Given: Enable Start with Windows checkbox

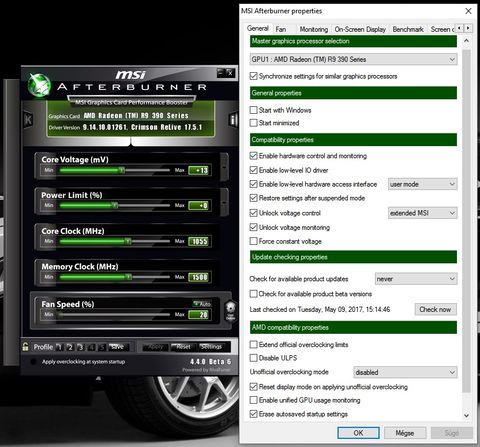Looking at the screenshot, I should tap(254, 110).
